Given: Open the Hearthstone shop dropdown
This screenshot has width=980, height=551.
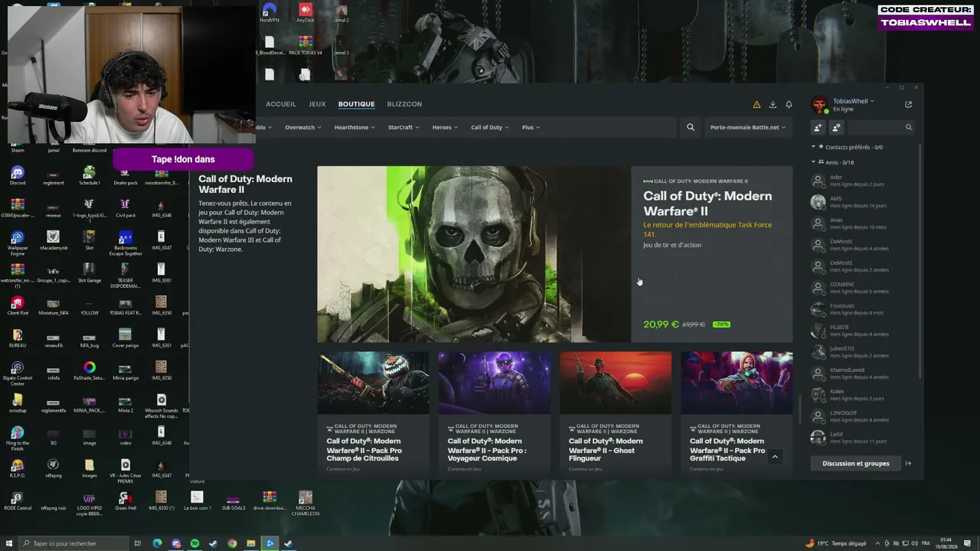Looking at the screenshot, I should click(354, 127).
